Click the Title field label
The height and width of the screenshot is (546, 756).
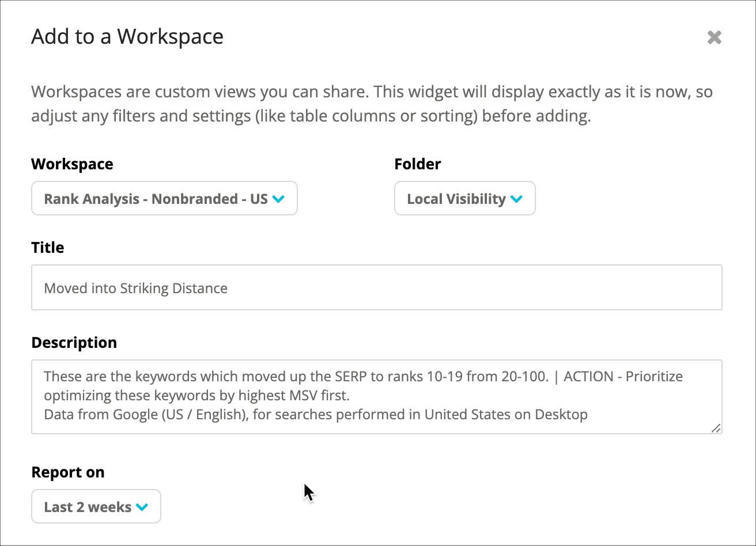(x=48, y=248)
